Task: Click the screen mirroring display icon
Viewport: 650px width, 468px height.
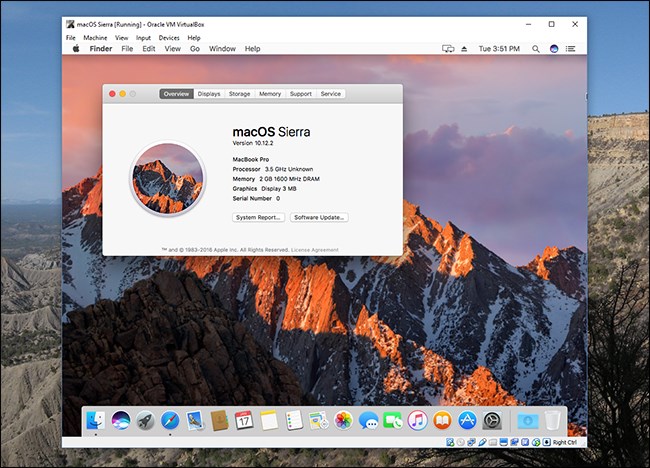Action: click(448, 49)
